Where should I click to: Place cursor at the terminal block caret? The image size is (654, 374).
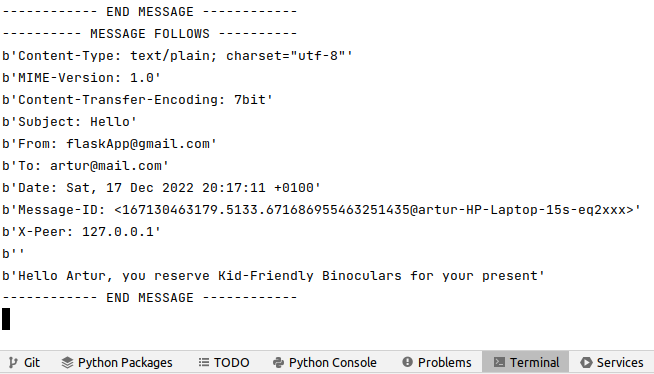6,319
